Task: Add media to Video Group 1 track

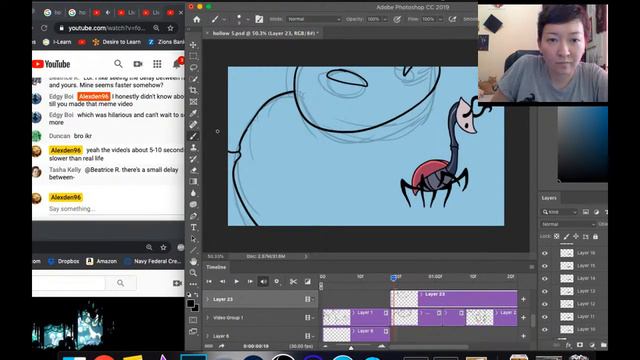Action: pyautogui.click(x=523, y=318)
